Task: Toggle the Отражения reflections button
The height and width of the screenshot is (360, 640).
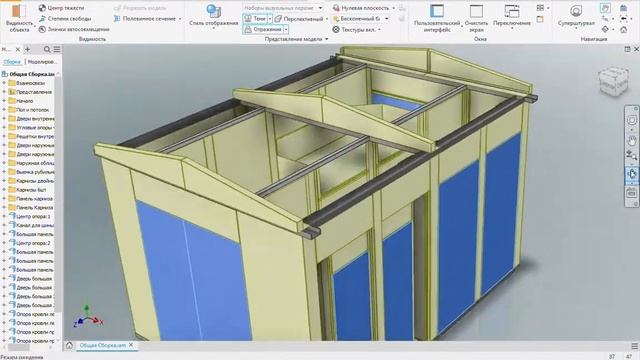Action: click(x=263, y=29)
